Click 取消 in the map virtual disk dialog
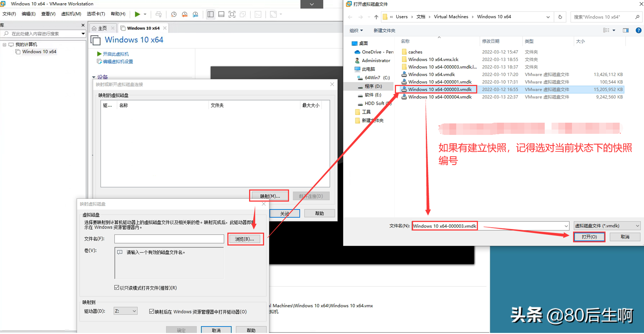 point(216,330)
